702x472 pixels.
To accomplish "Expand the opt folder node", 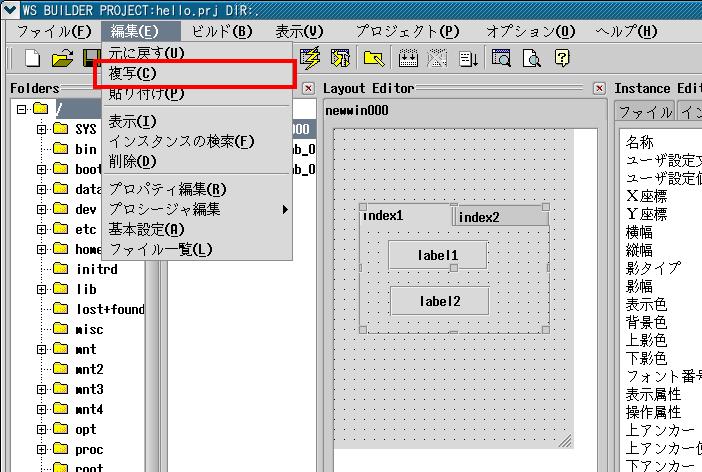I will point(42,429).
